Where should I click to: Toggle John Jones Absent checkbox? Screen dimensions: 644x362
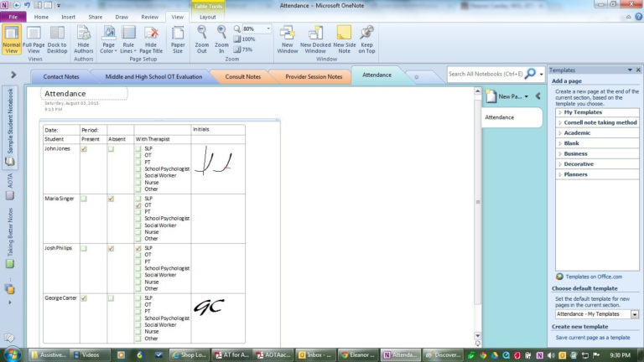coord(111,149)
